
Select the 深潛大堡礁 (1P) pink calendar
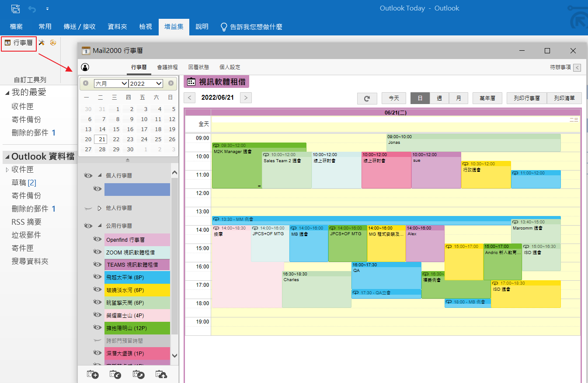[x=137, y=353]
